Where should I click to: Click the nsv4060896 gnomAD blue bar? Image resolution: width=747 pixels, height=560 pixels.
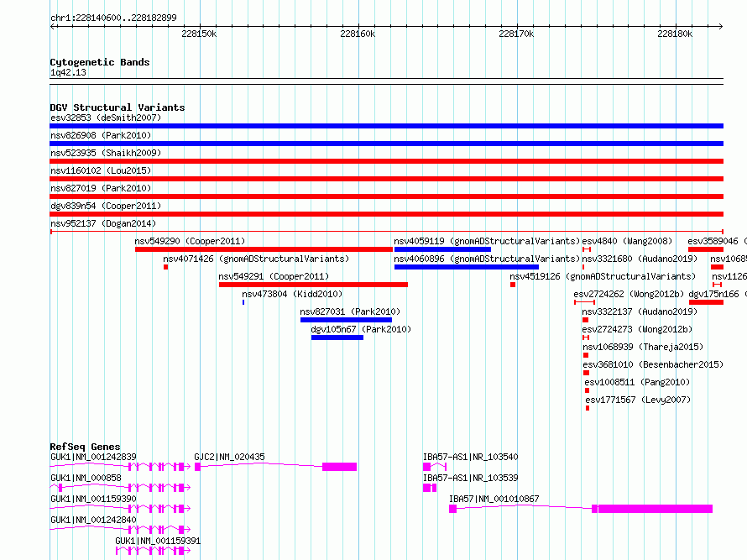467,267
